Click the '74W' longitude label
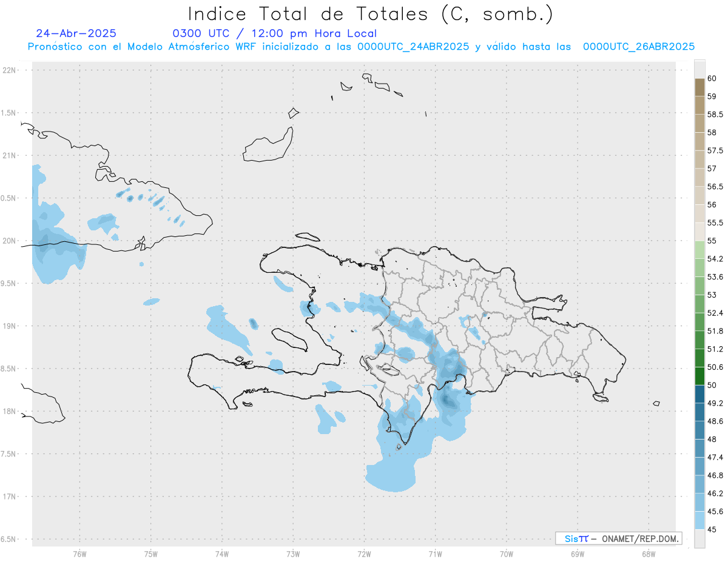728x562 pixels. [x=221, y=554]
